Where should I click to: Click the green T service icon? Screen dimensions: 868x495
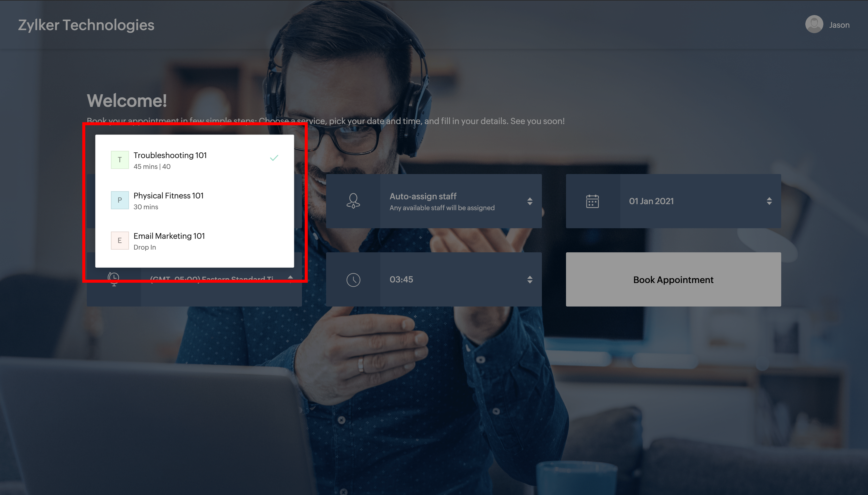pos(120,160)
